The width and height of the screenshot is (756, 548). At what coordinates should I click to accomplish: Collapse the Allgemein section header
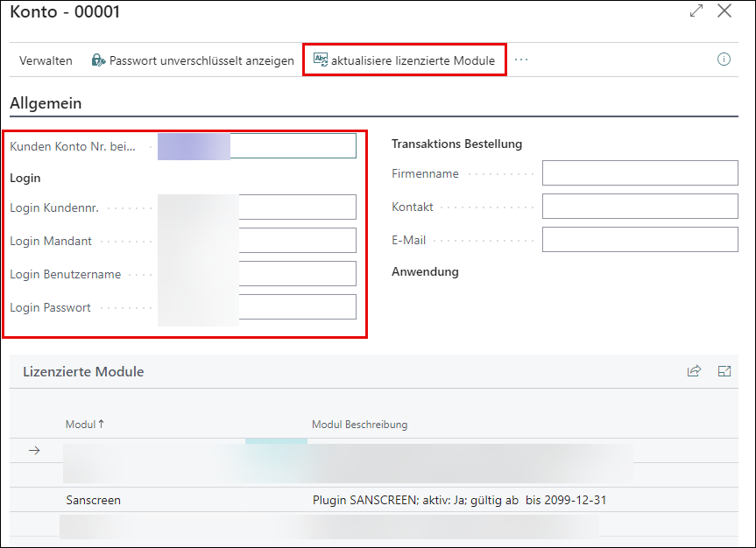point(46,103)
